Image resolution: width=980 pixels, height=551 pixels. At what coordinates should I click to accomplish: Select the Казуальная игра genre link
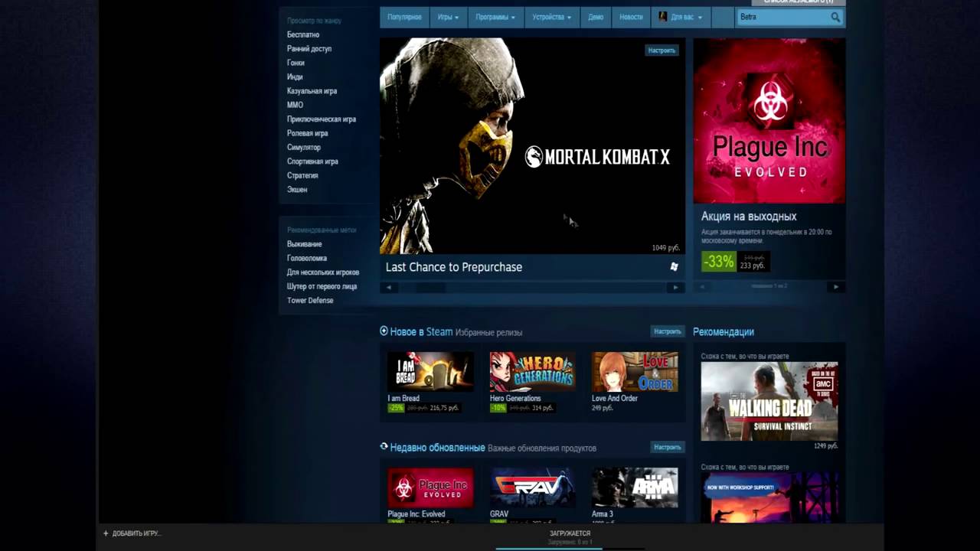(312, 91)
